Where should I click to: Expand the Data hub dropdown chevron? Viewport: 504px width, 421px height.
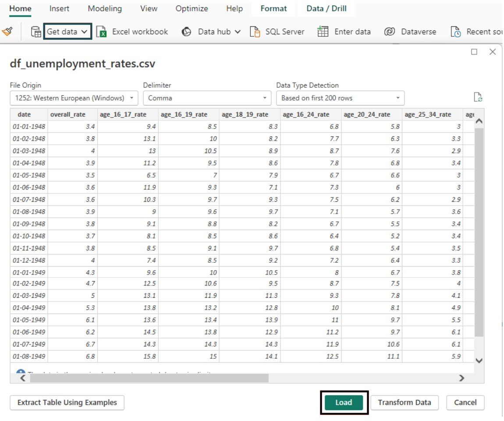click(237, 31)
